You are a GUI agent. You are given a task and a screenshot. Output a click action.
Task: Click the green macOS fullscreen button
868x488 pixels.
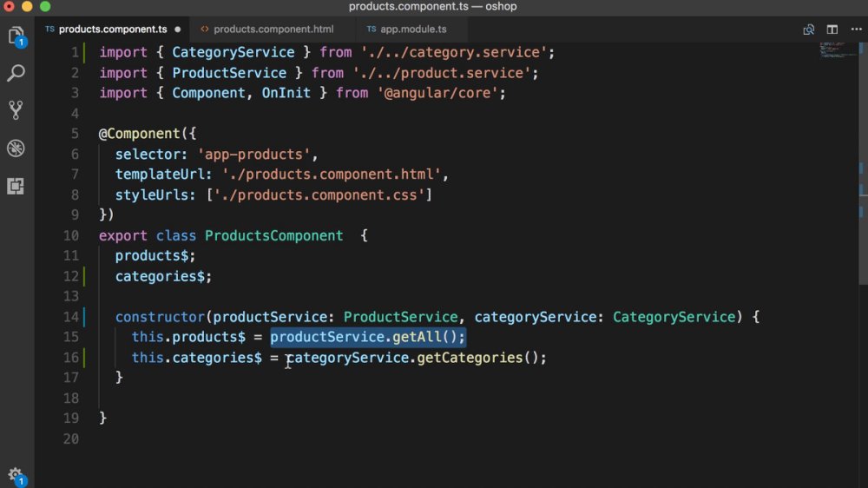point(45,7)
